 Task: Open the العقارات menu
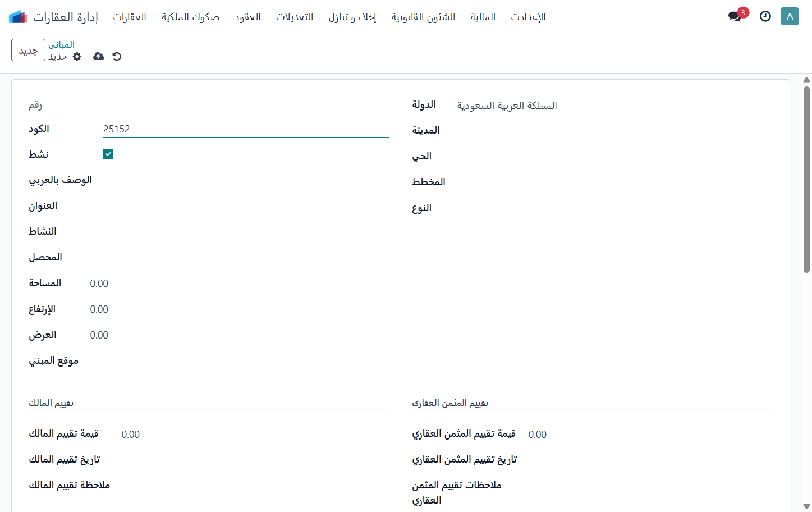pyautogui.click(x=130, y=17)
